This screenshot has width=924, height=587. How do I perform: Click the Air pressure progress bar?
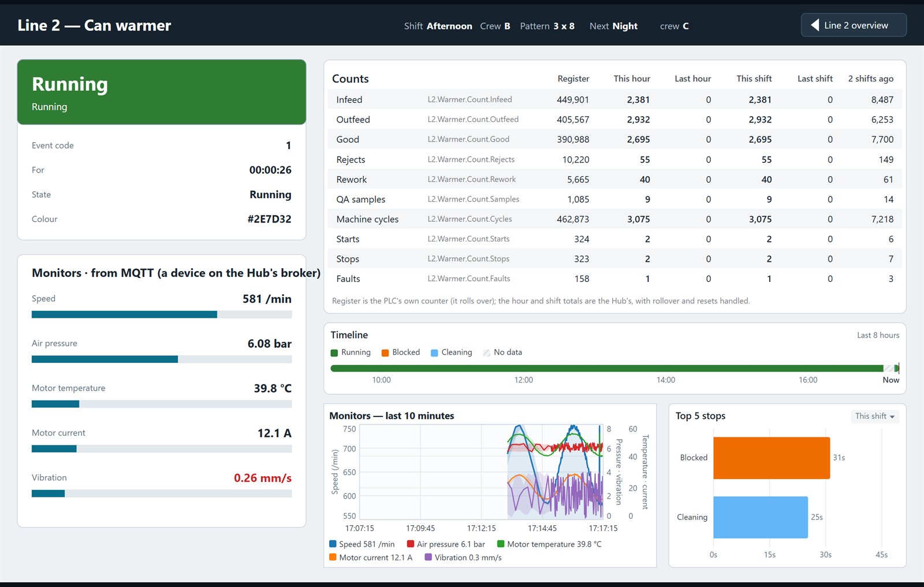[x=162, y=359]
